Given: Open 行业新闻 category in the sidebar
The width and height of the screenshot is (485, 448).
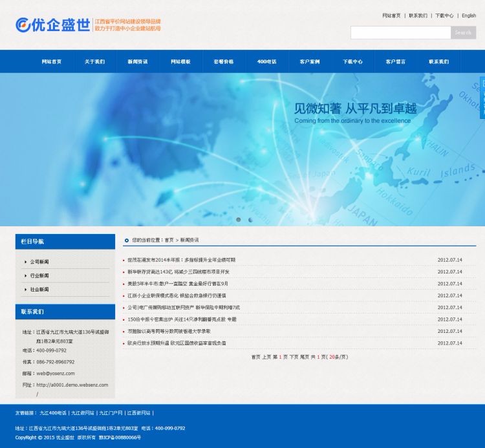Looking at the screenshot, I should [39, 275].
